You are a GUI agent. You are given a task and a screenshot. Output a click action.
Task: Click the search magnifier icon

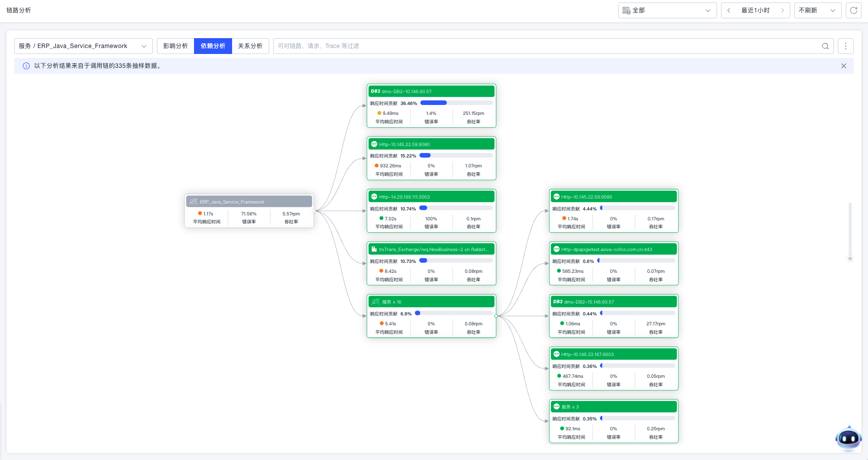(825, 46)
